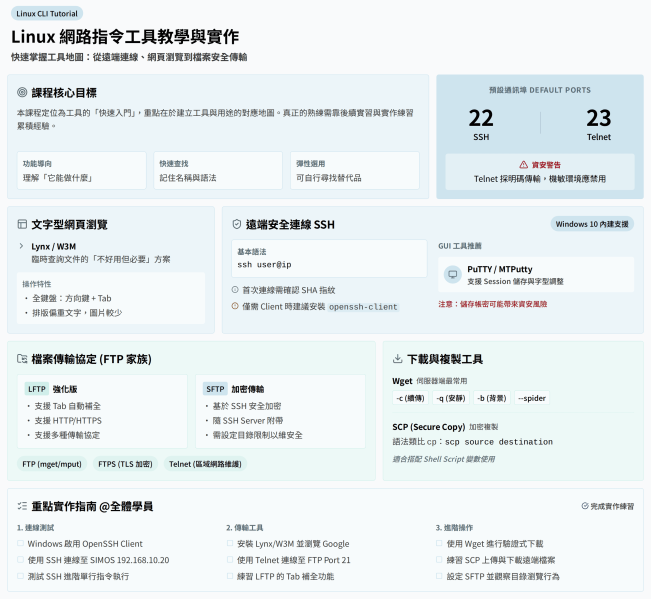Check 使用 SSH 連線至 SIMOS 192.168.10.20
Viewport: 651px width, 599px height.
[20, 560]
